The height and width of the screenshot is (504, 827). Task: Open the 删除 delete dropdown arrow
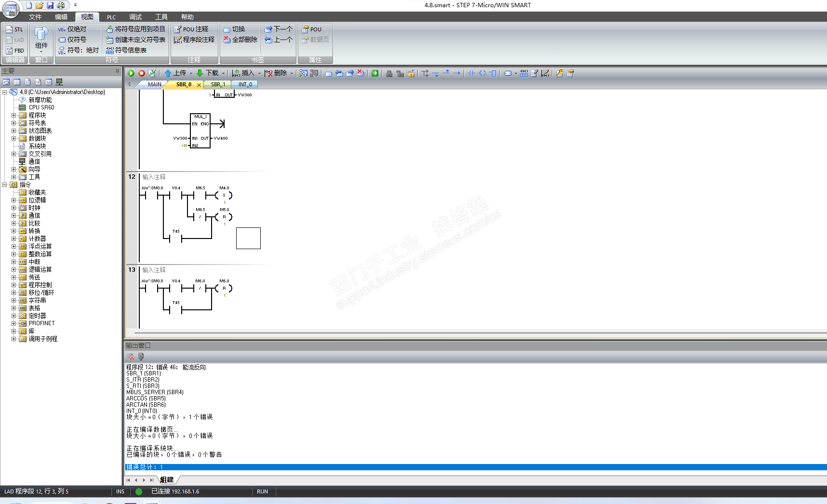pos(292,74)
